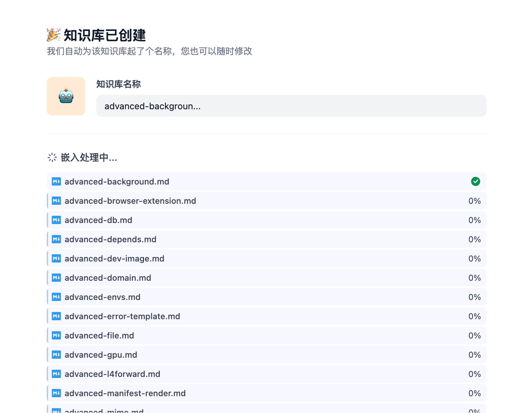Select the advanced-l4forward.md file row
This screenshot has width=532, height=413.
(267, 374)
